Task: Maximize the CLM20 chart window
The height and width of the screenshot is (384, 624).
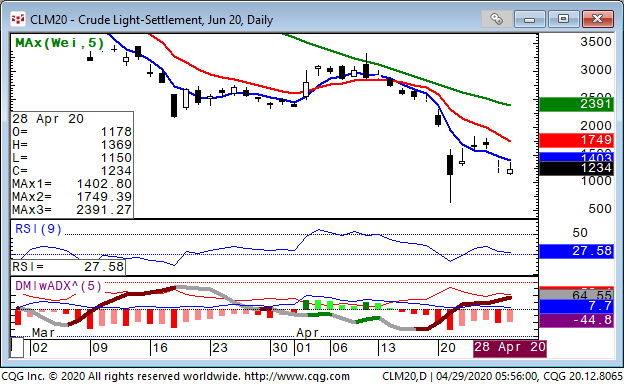Action: click(x=563, y=19)
